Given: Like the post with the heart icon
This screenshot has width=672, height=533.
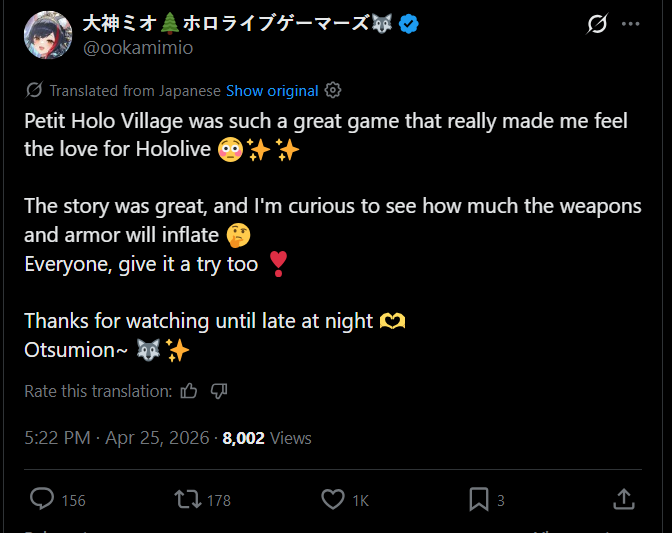Looking at the screenshot, I should [x=333, y=500].
